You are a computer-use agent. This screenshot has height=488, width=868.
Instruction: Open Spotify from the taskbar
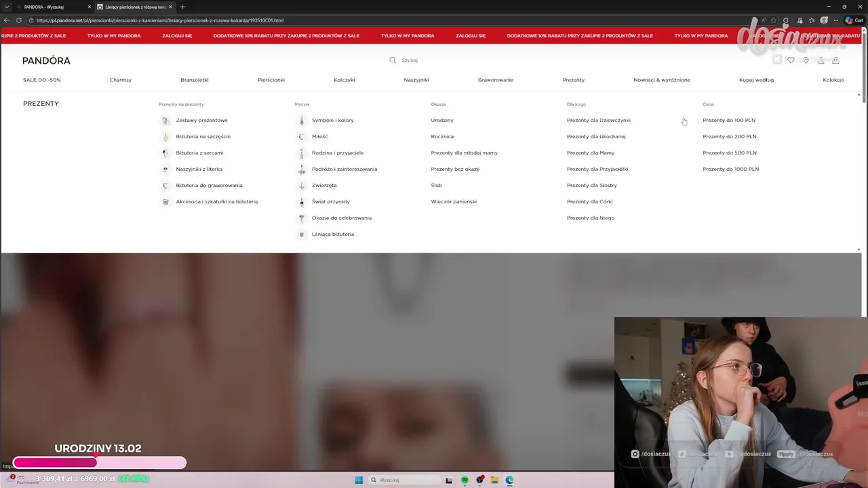tap(465, 480)
